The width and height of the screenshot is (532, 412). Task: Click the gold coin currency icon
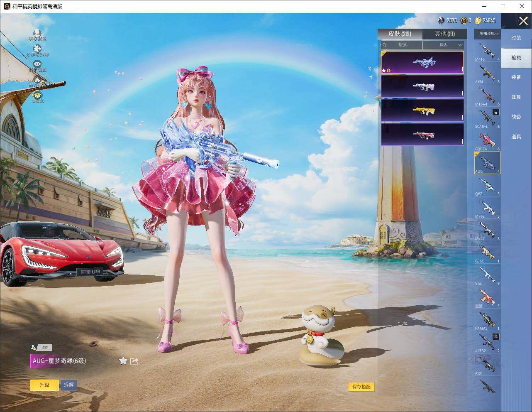tap(464, 20)
